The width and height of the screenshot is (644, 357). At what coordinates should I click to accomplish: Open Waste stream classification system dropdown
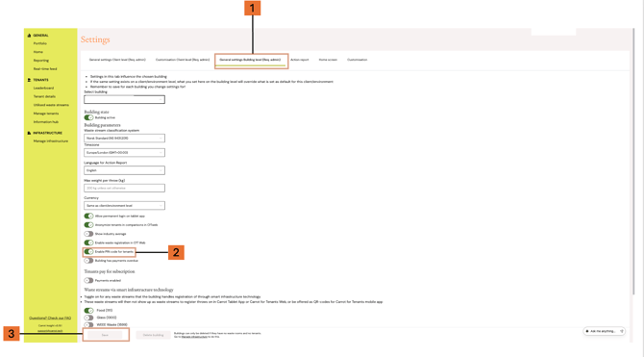124,139
